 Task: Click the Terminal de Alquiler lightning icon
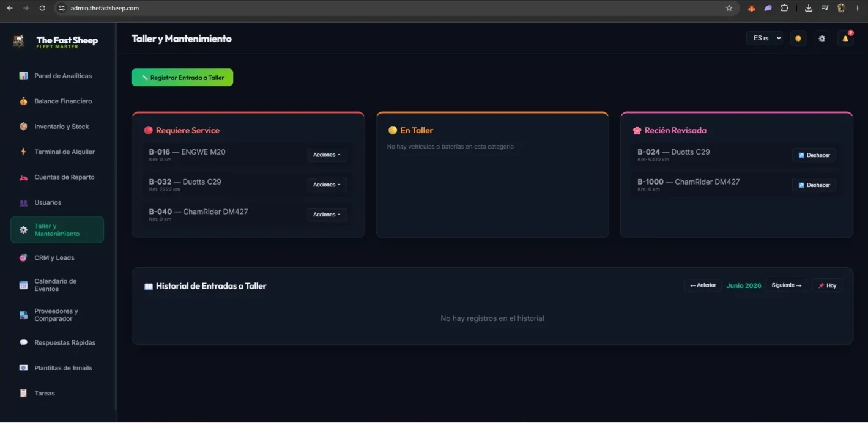click(23, 152)
